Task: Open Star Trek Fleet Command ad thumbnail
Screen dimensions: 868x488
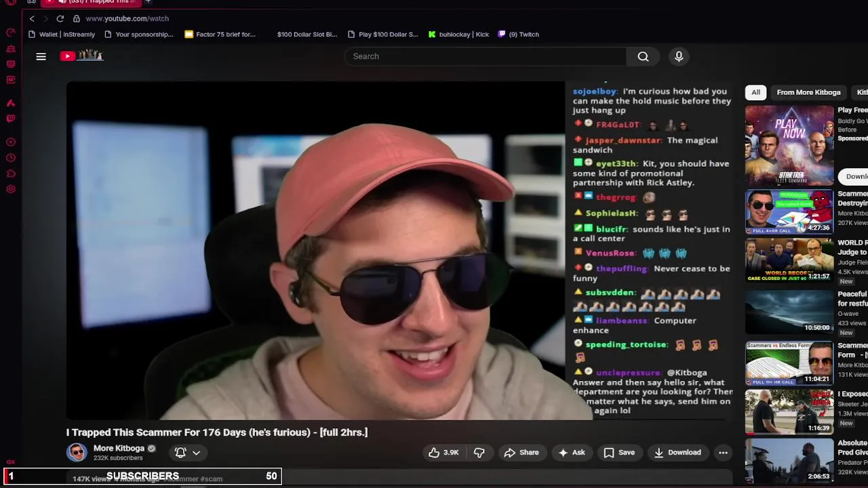Action: pyautogui.click(x=789, y=145)
